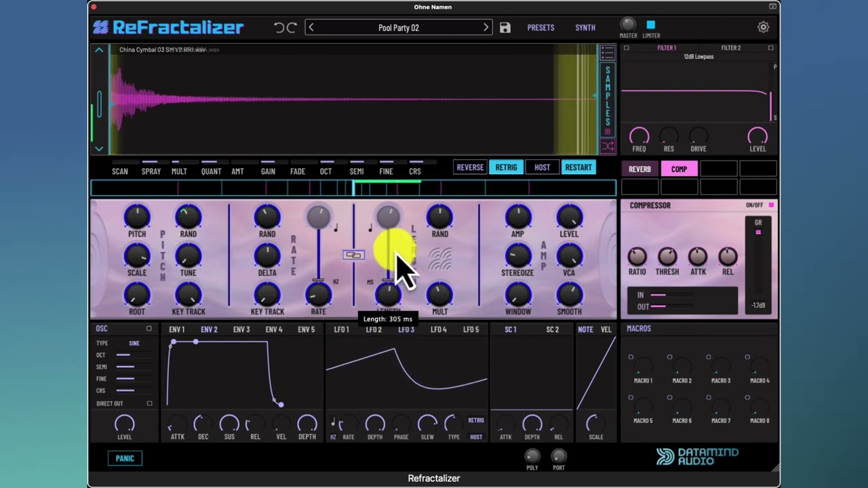Open the 12dB Lowpass filter type menu

click(698, 57)
